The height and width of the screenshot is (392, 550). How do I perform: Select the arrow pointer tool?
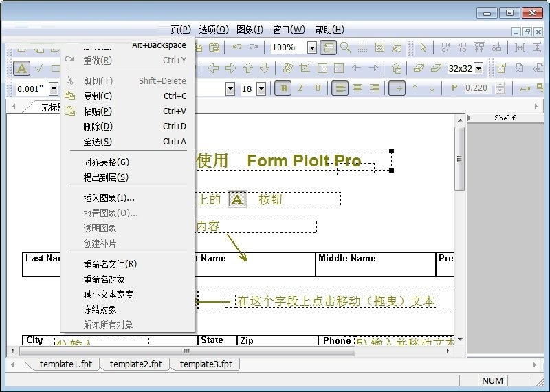pos(423,47)
